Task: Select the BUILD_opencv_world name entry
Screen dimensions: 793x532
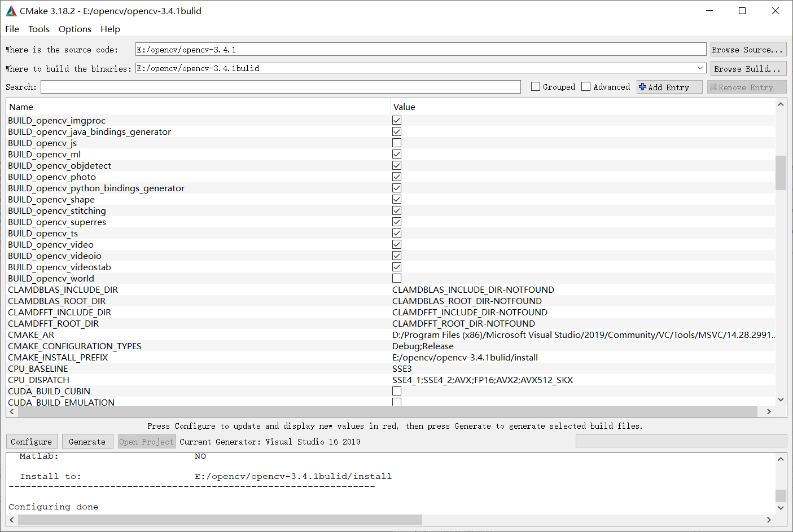Action: click(x=51, y=278)
